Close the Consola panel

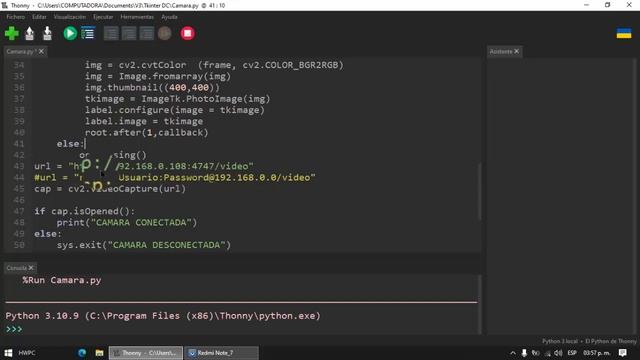[x=31, y=268]
